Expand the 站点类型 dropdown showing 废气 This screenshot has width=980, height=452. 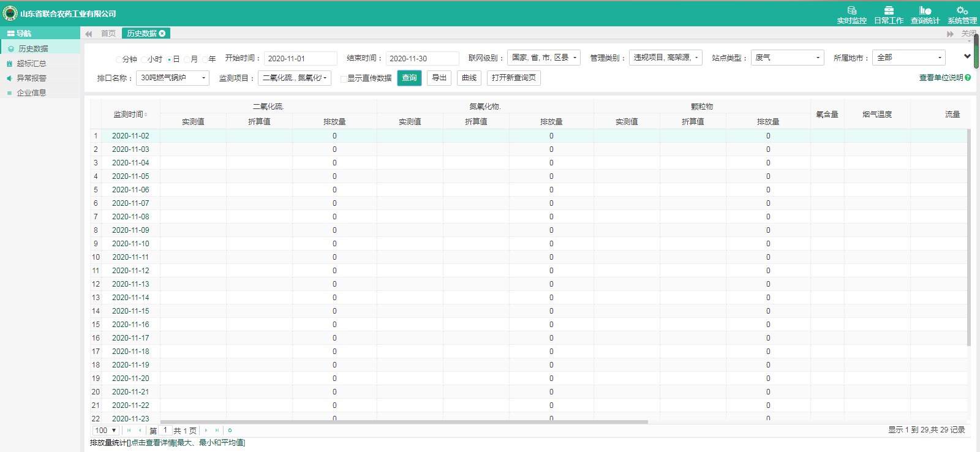tap(787, 58)
